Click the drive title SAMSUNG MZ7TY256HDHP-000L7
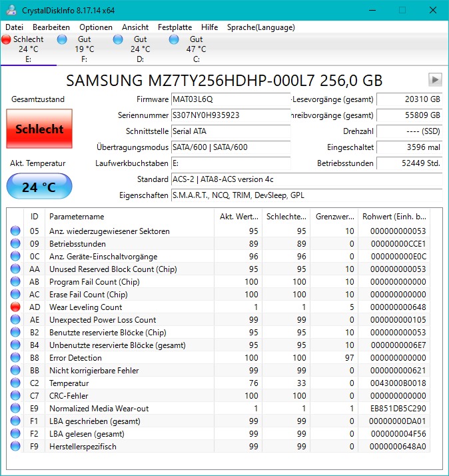This screenshot has width=449, height=476. click(x=224, y=81)
